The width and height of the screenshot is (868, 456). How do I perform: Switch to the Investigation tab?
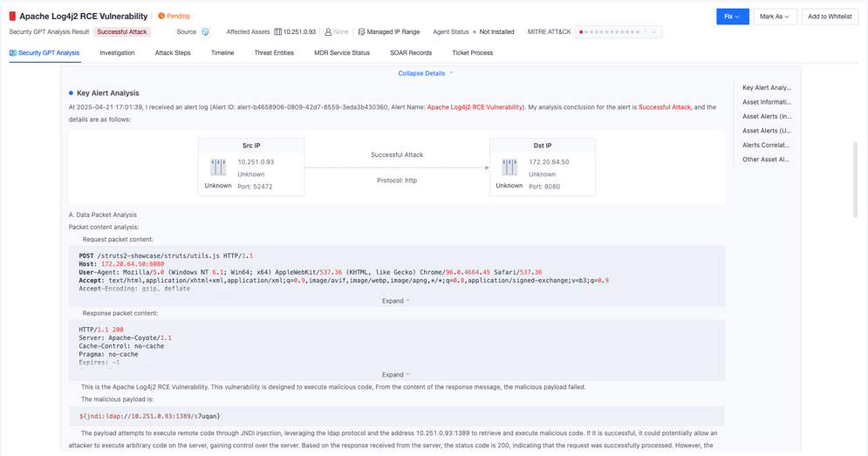point(117,53)
